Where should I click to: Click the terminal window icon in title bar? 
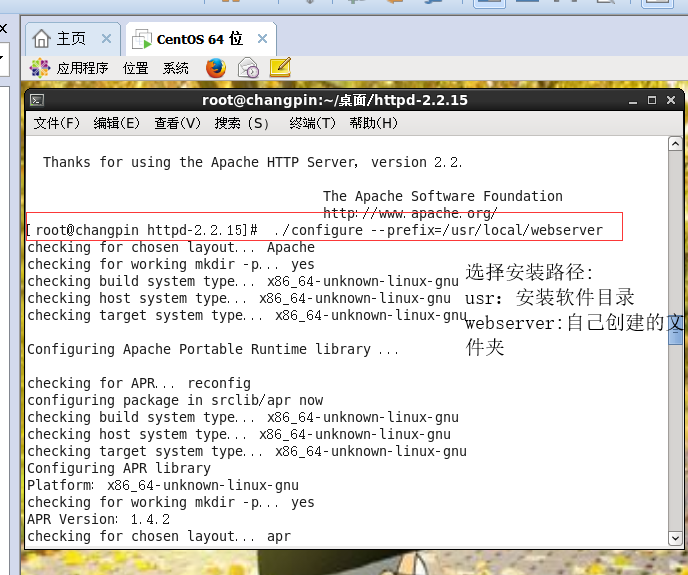click(37, 100)
